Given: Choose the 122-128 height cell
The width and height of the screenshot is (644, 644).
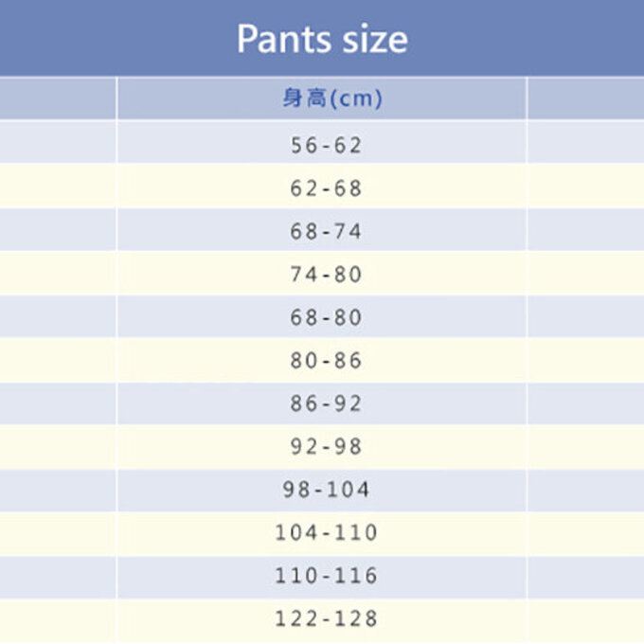Looking at the screenshot, I should [x=326, y=619].
